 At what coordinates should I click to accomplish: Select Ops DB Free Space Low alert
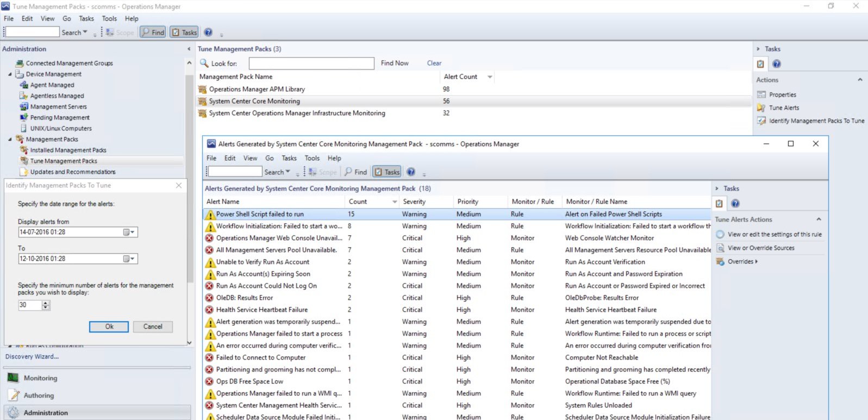457,381
